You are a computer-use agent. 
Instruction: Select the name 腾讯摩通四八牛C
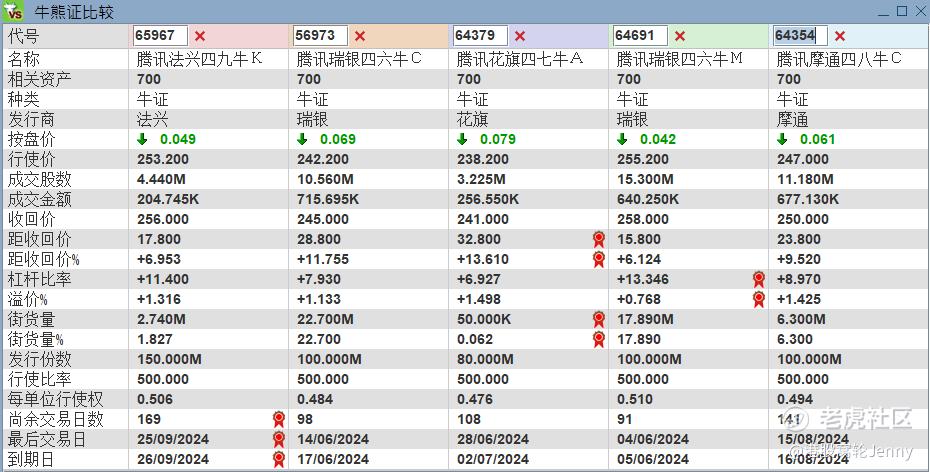tap(839, 59)
